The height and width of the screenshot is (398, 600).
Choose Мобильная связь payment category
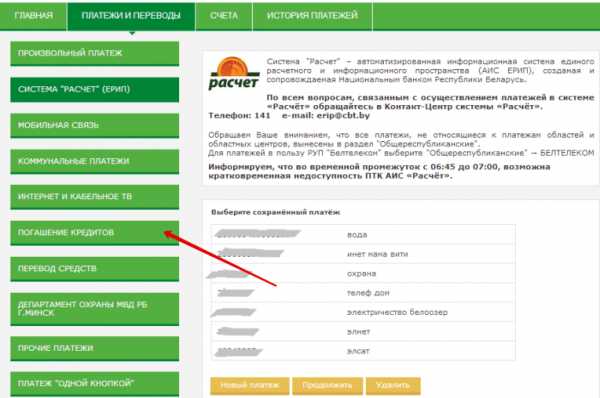(95, 125)
